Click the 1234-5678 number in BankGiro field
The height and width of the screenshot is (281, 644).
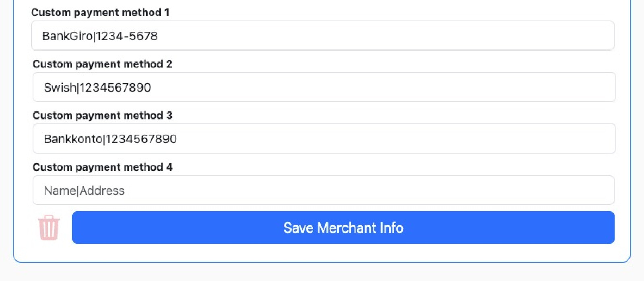tap(127, 36)
